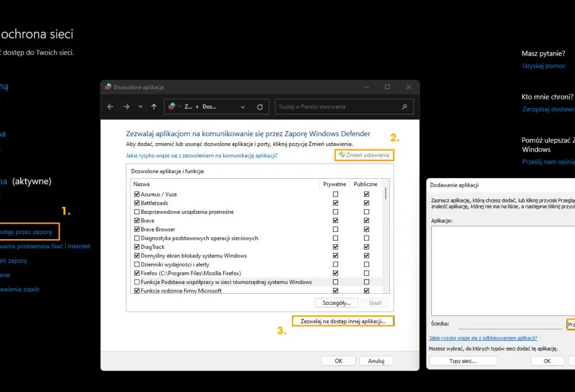Enable Dzienniki wydajności i alerty checkbox
This screenshot has width=575, height=392.
pos(137,264)
